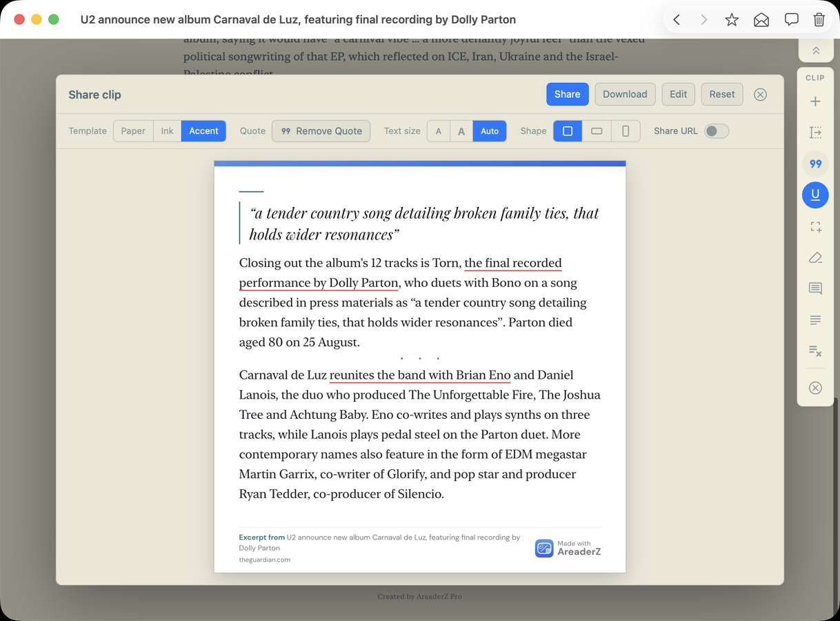Click 'Created by AreaderZ Pro' footer text
Viewport: 840px width, 621px height.
tap(419, 596)
